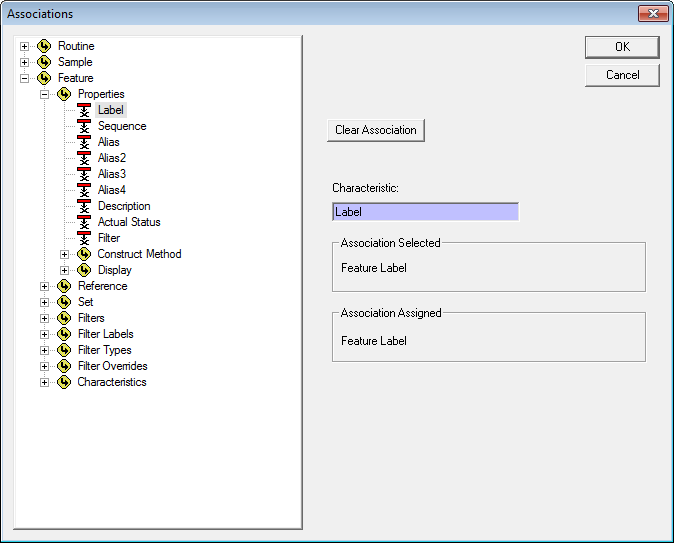Expand the Filter Overrides node

(45, 366)
